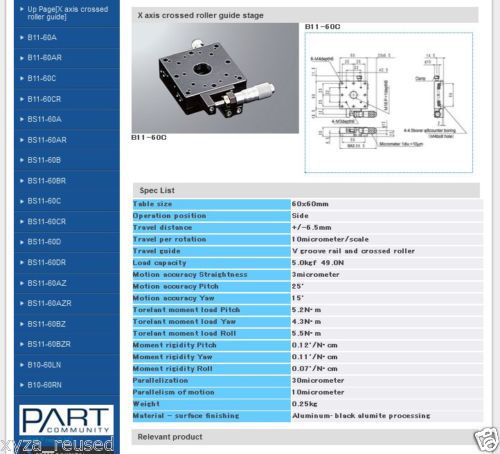Choose BS11-60D in the product list
Image resolution: width=500 pixels, height=454 pixels.
point(44,242)
